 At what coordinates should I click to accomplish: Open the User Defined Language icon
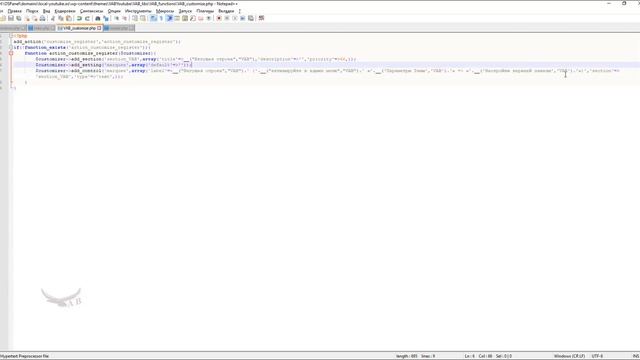pos(177,18)
